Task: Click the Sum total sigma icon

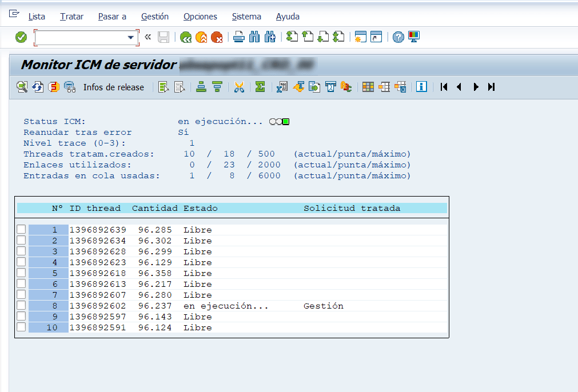Action: click(x=260, y=87)
